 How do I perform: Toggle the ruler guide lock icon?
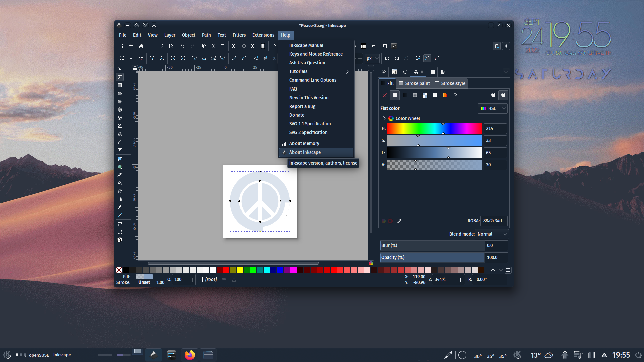tap(135, 68)
